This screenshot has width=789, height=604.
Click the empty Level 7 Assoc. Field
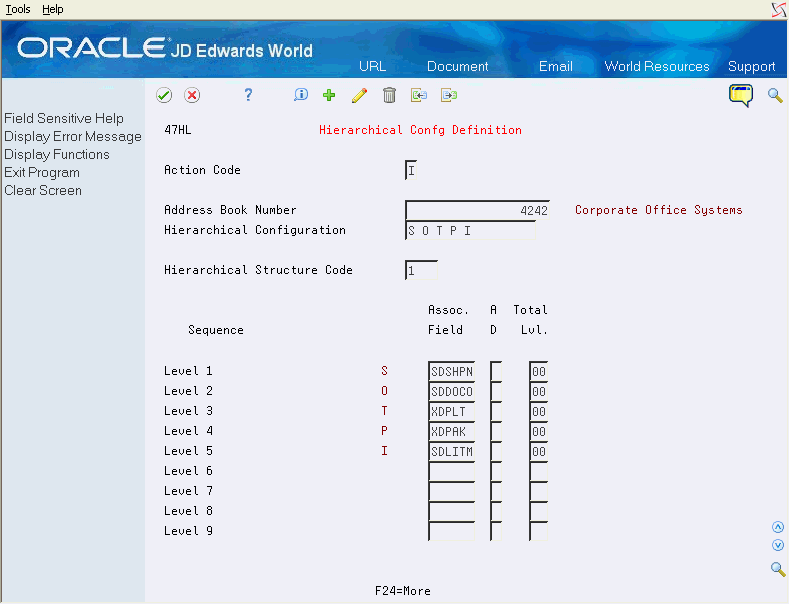click(451, 491)
